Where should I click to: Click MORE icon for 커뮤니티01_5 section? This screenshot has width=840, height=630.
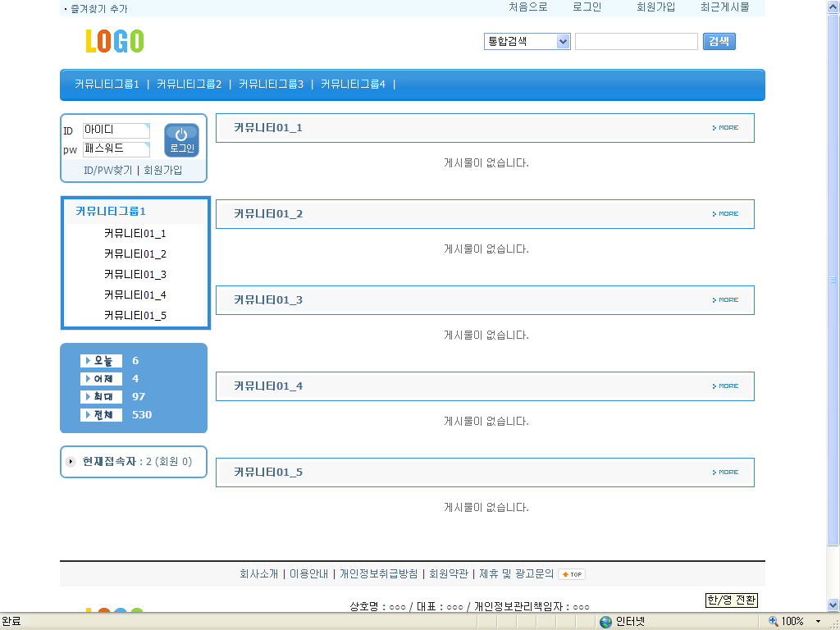[x=725, y=472]
